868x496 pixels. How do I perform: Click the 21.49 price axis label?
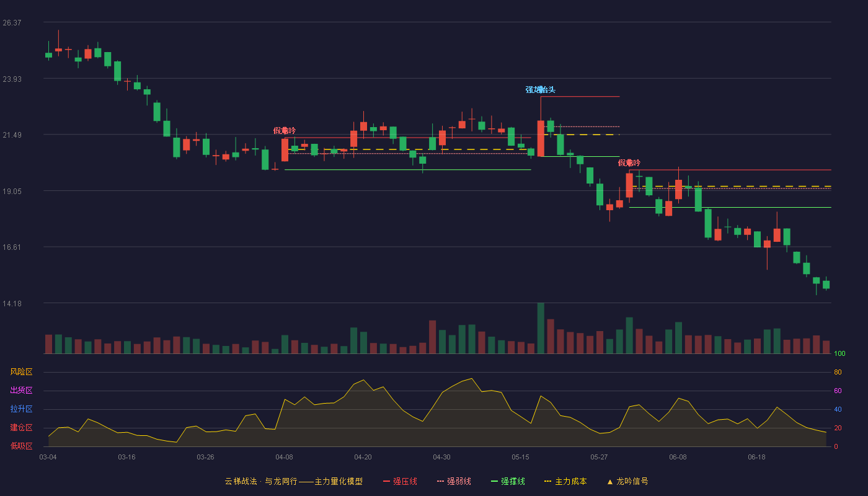coord(12,135)
